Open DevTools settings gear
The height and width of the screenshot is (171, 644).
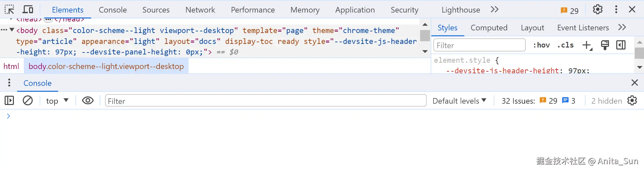pos(597,10)
